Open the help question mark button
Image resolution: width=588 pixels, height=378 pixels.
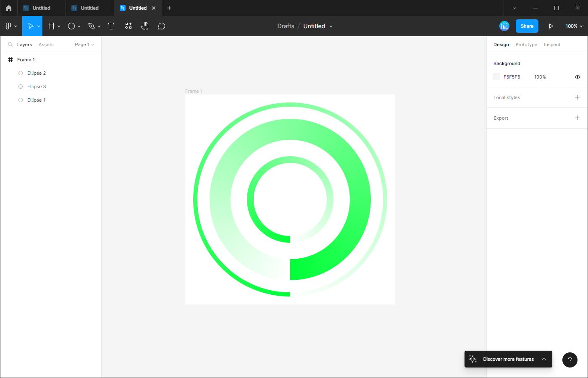(570, 360)
